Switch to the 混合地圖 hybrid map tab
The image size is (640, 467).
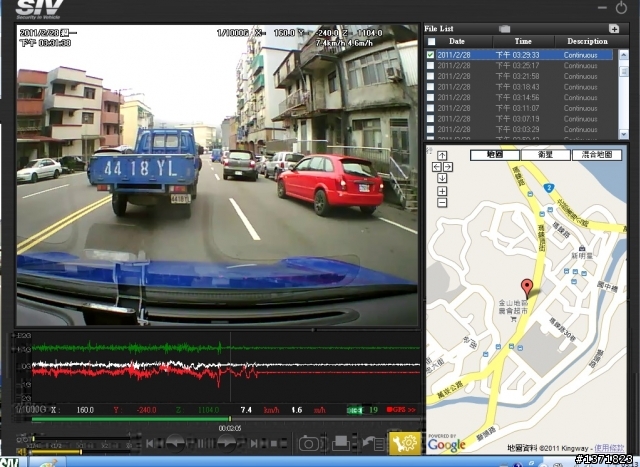tap(597, 155)
